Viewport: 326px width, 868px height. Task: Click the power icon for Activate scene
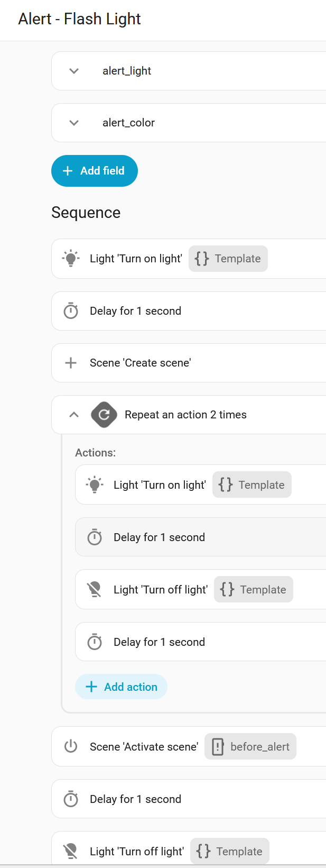71,747
